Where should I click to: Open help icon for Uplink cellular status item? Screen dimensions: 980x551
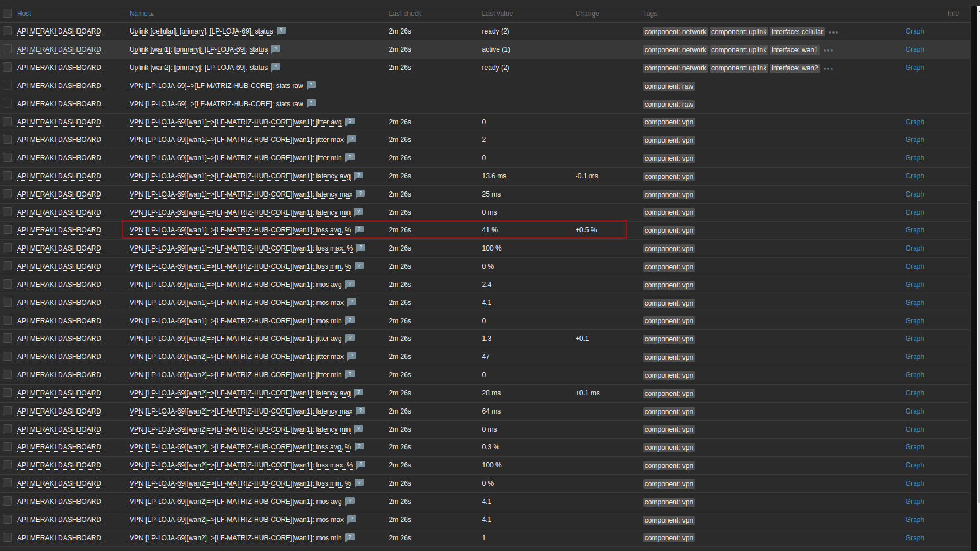click(281, 31)
